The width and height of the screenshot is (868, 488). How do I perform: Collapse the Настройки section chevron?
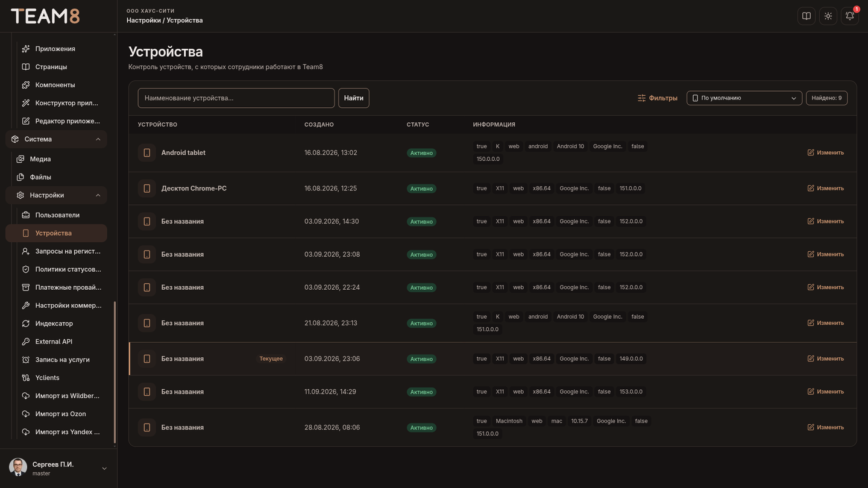98,195
